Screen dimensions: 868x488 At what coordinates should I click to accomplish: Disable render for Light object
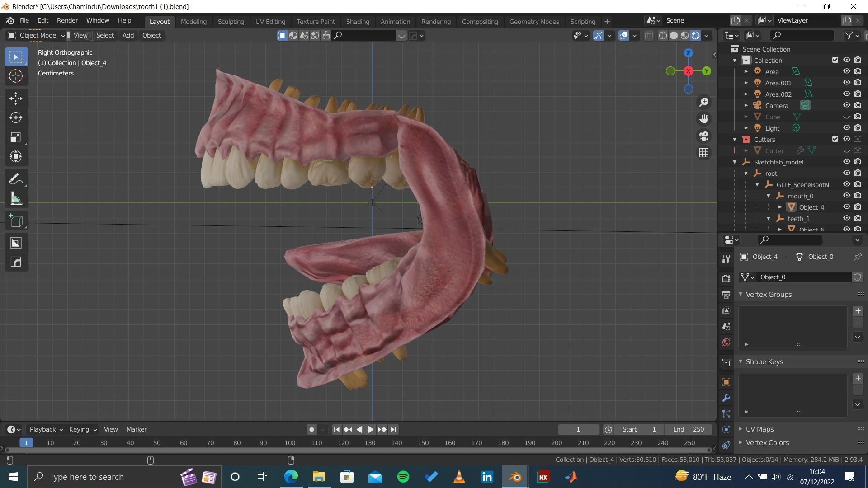(x=858, y=128)
